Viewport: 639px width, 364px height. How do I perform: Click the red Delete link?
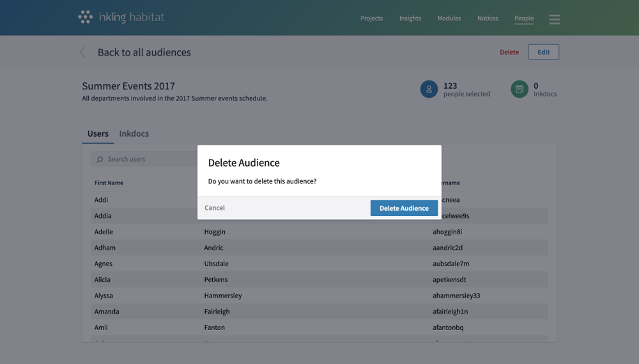coord(509,52)
